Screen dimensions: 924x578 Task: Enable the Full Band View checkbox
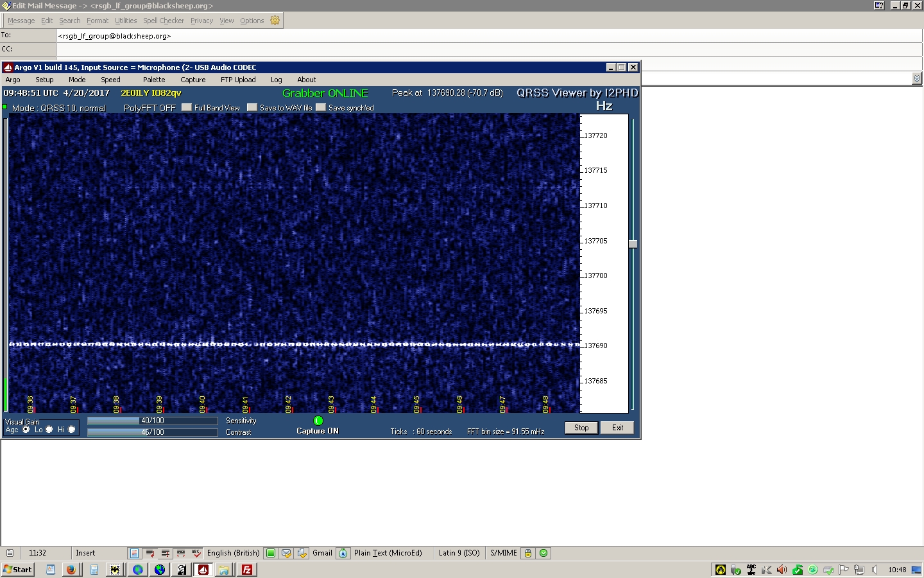(x=187, y=107)
